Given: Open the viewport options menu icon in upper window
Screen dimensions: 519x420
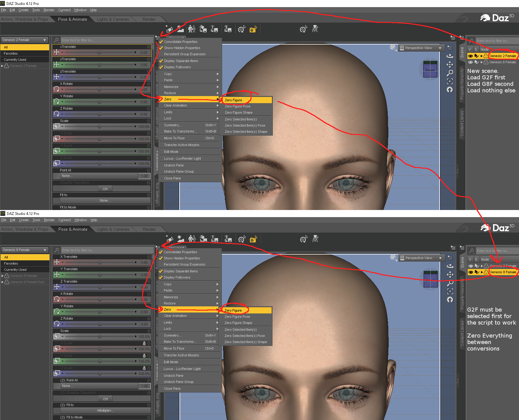Looking at the screenshot, I should [x=450, y=48].
